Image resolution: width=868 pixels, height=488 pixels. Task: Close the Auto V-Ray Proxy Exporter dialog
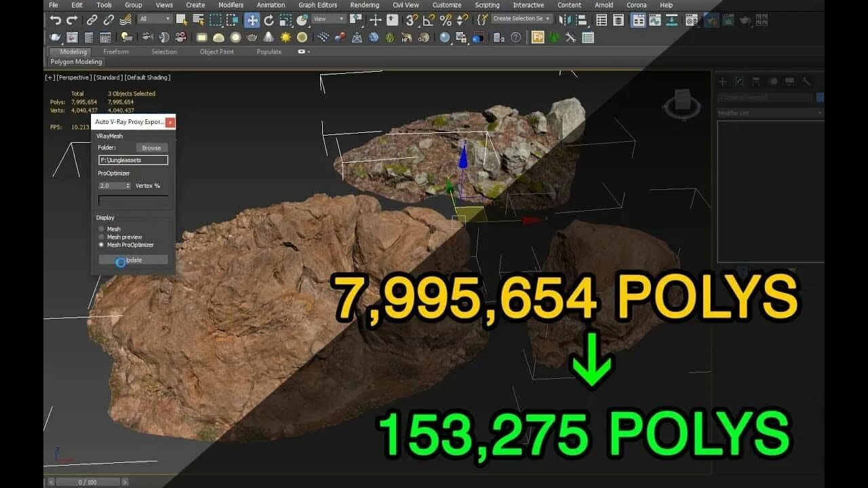tap(170, 122)
